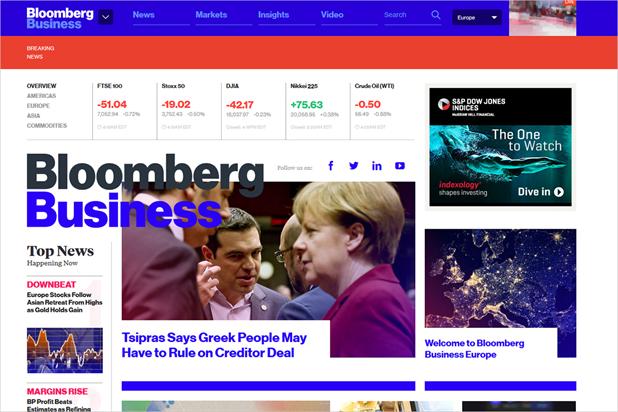Open the Europe edition dropdown
The height and width of the screenshot is (412, 618).
(477, 17)
